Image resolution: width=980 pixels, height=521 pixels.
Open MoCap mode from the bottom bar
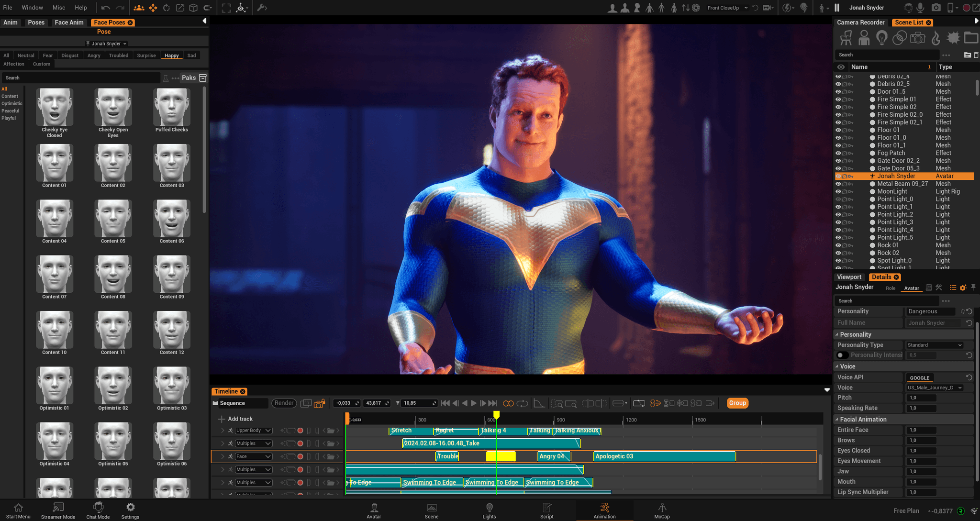(x=662, y=510)
